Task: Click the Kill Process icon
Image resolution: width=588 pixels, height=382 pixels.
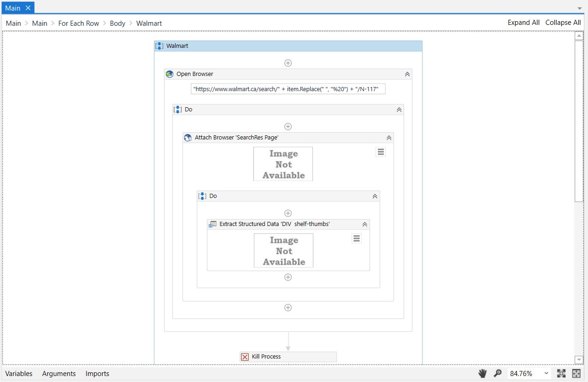Action: tap(245, 357)
